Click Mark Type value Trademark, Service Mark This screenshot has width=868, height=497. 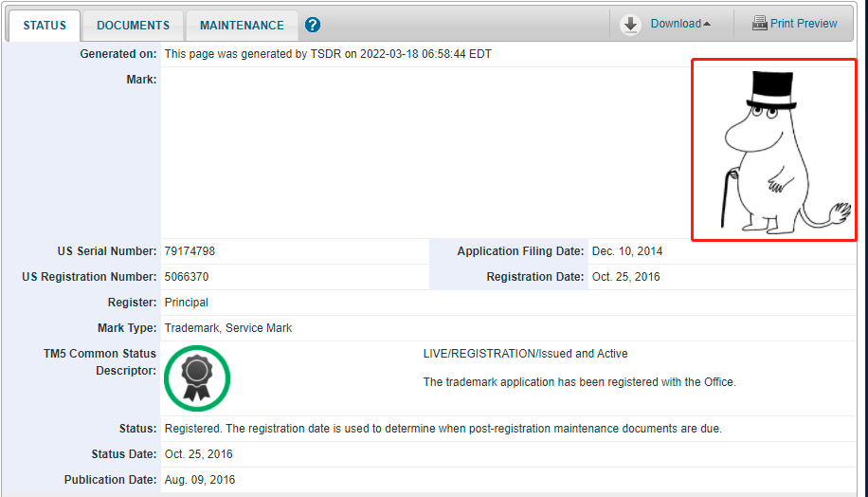[x=228, y=328]
